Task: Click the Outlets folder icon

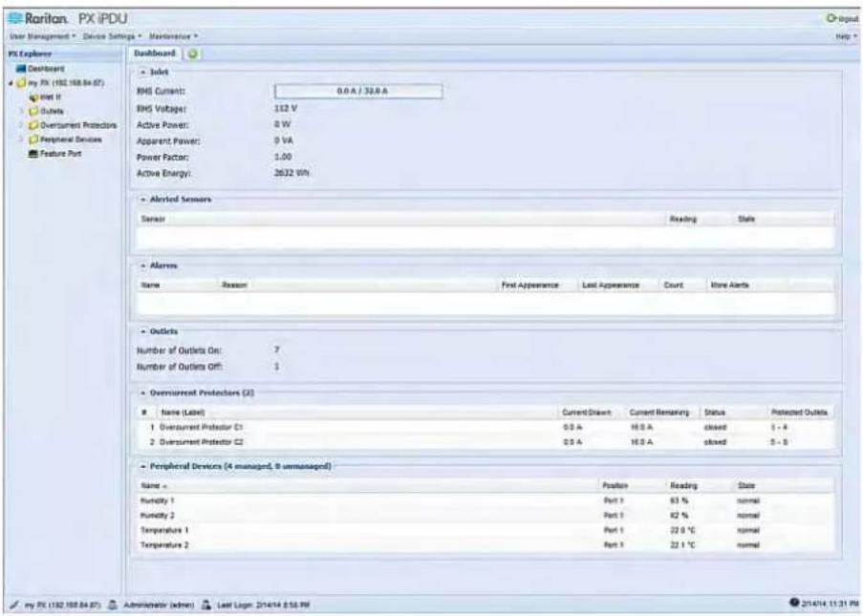Action: pyautogui.click(x=33, y=111)
